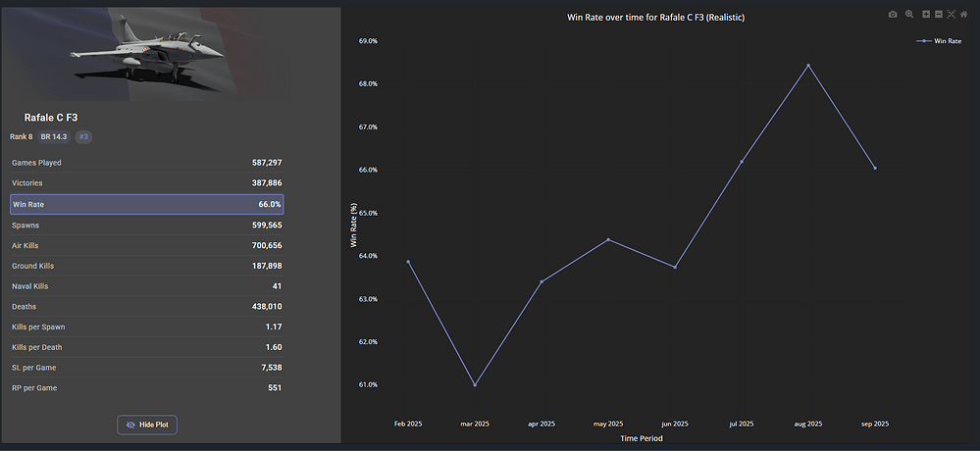Select the magnifier zoom tool
This screenshot has height=451, width=980.
click(909, 15)
